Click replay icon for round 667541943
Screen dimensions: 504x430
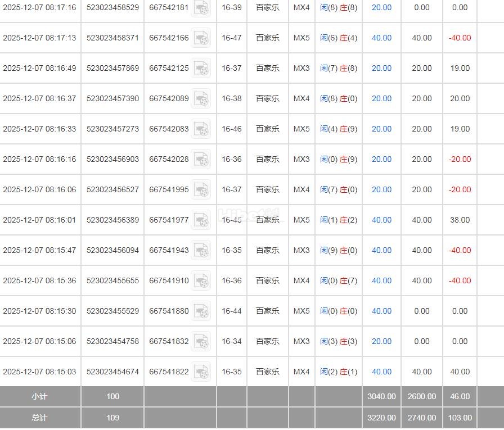(x=201, y=250)
